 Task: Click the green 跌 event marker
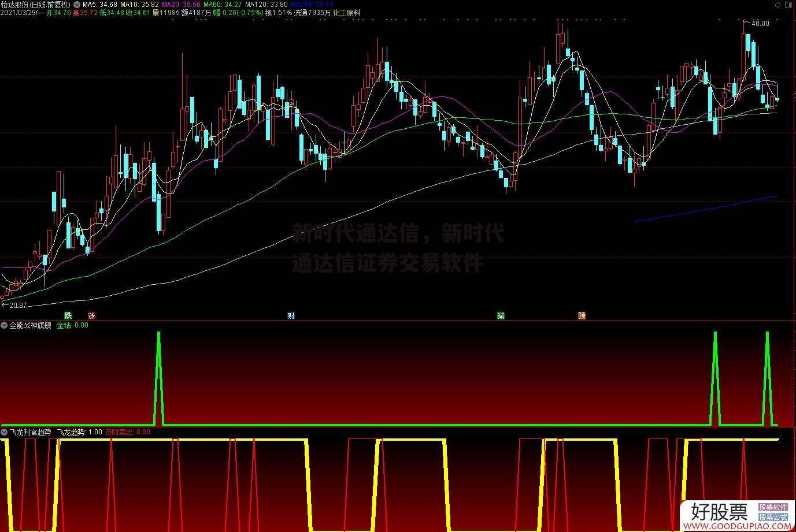point(68,315)
